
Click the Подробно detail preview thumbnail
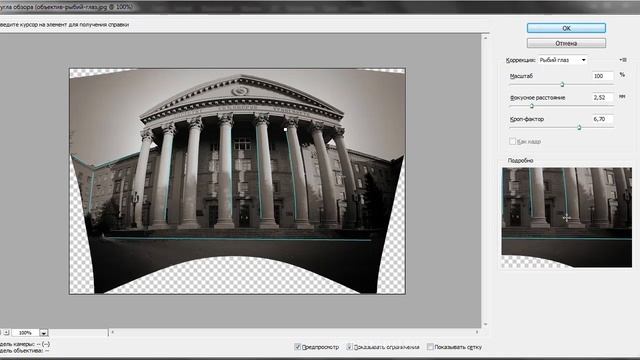point(567,218)
